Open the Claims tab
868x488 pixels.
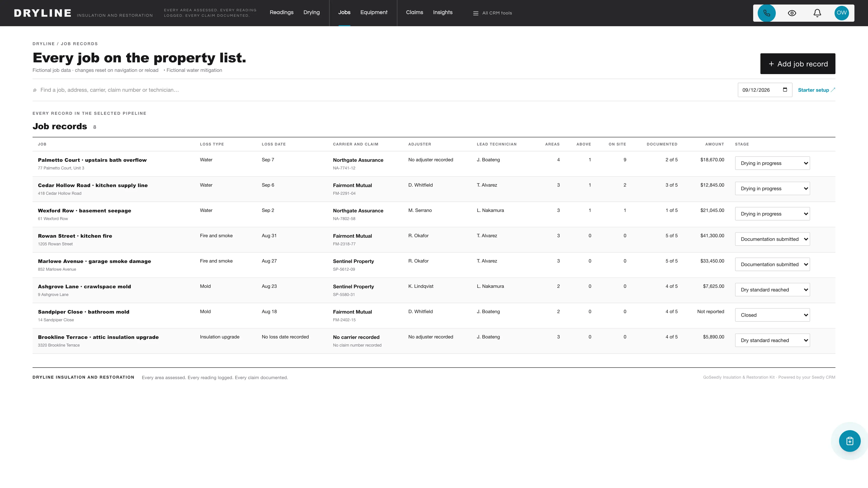[x=414, y=12]
